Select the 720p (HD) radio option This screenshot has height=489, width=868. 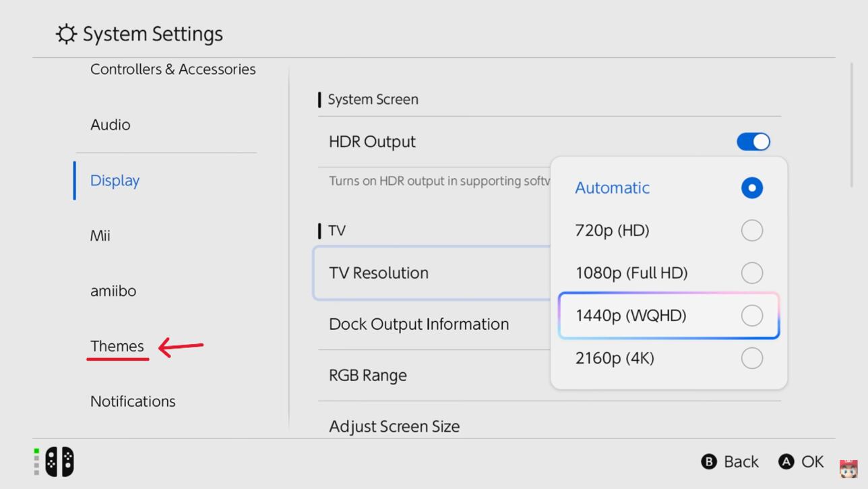(751, 231)
